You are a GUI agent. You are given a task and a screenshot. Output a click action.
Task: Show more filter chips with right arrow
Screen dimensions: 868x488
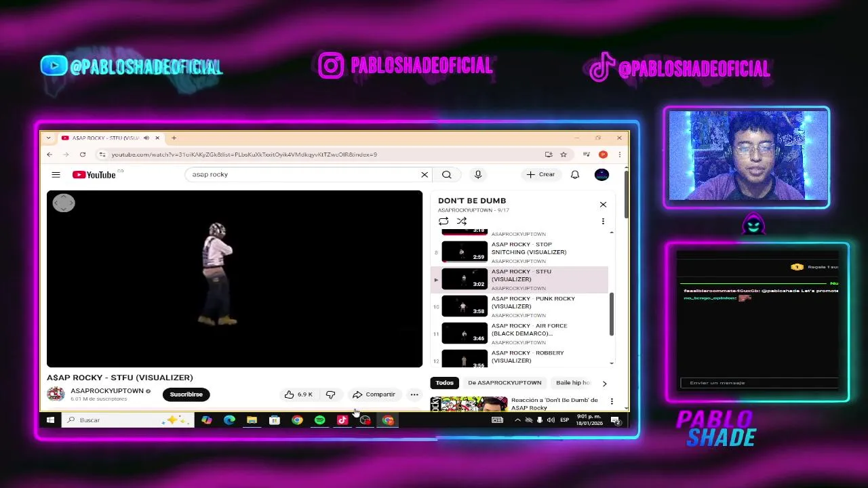point(604,383)
